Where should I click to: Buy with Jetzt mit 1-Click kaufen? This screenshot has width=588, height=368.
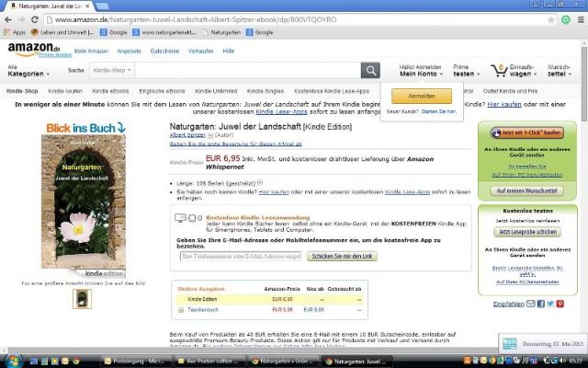526,132
